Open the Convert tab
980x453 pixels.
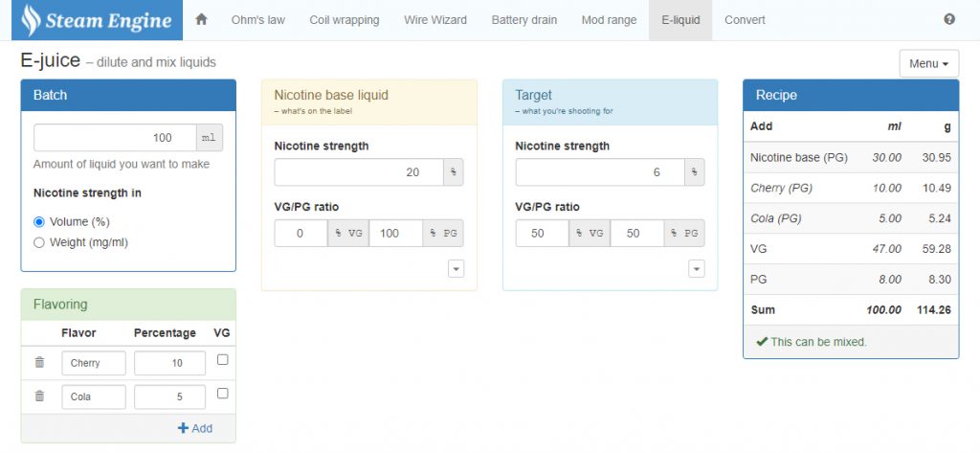(x=745, y=20)
